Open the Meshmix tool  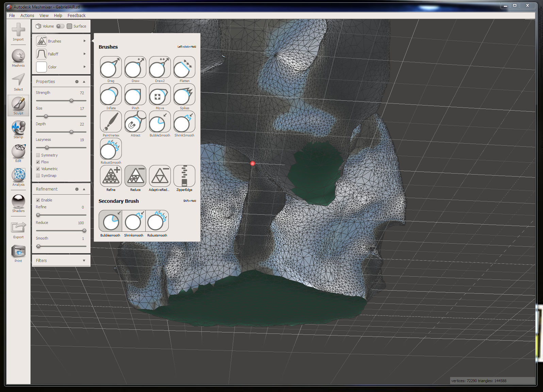(18, 58)
